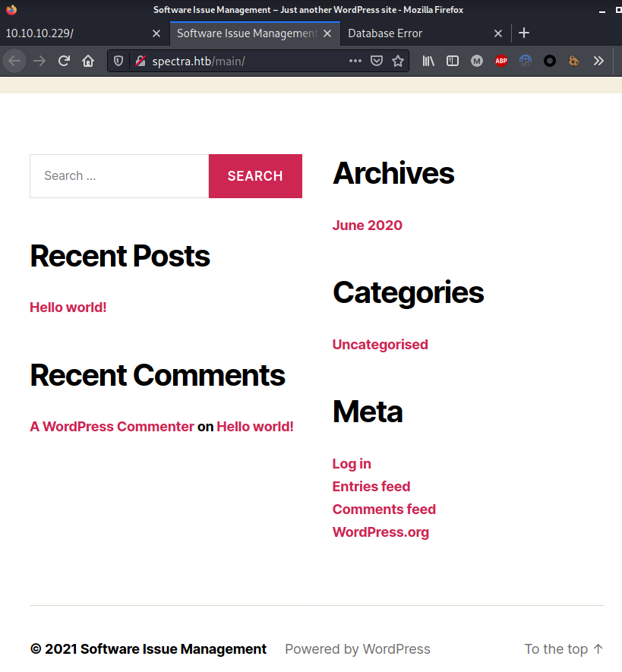Switch to the 10.10.10.229/ tab
The image size is (622, 672).
pos(76,33)
